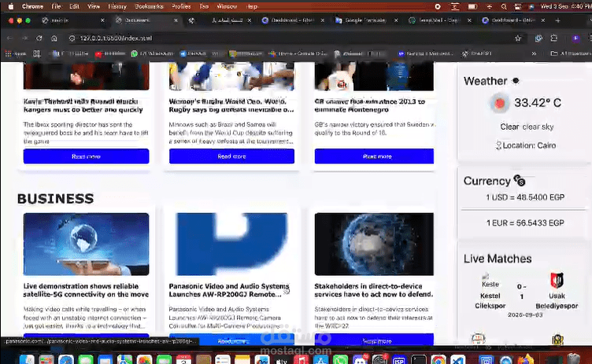Click the currency exchange icon next to Currency
The image size is (592, 364).
(x=520, y=181)
